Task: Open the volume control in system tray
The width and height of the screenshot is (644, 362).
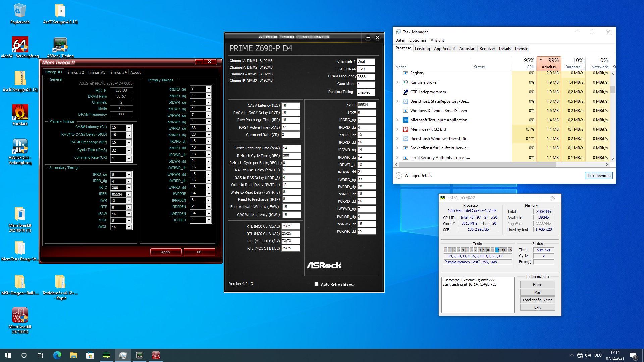Action: (588, 355)
